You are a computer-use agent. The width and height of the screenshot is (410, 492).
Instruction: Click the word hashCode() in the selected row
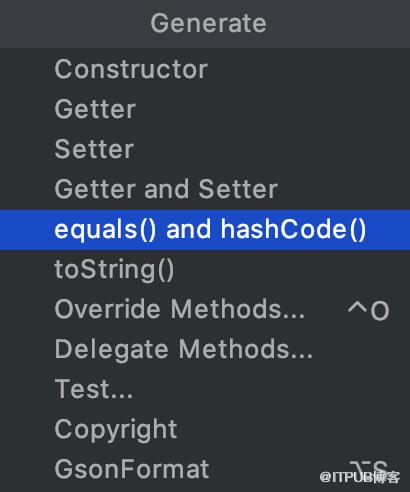(293, 230)
